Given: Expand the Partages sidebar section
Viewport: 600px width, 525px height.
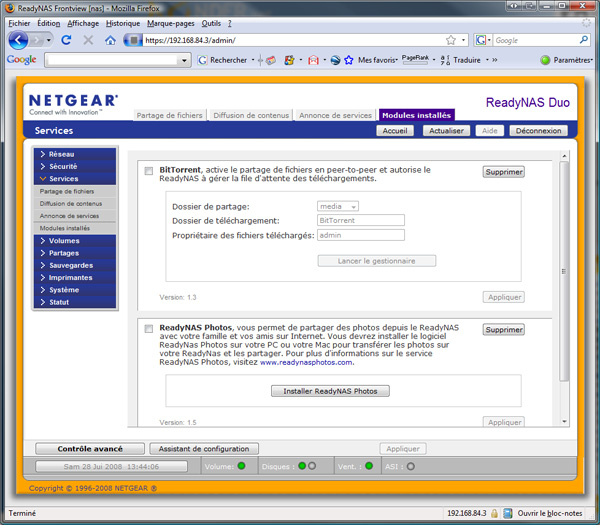Looking at the screenshot, I should tap(75, 253).
